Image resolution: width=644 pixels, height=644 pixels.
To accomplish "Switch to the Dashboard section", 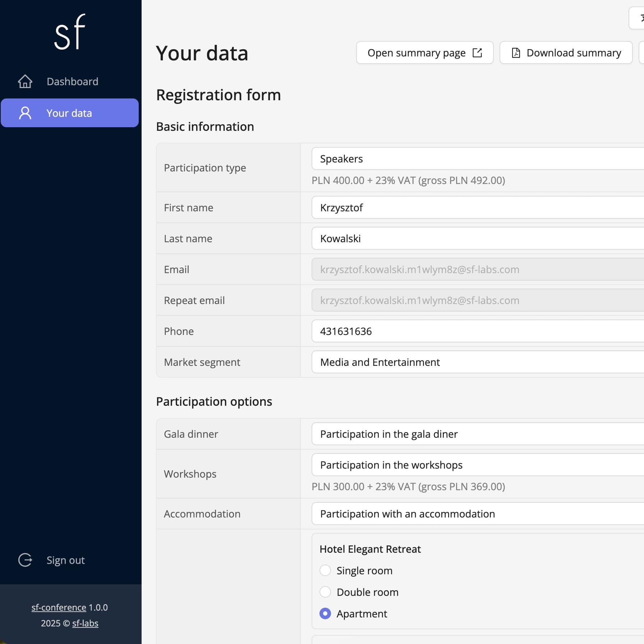I will (72, 81).
